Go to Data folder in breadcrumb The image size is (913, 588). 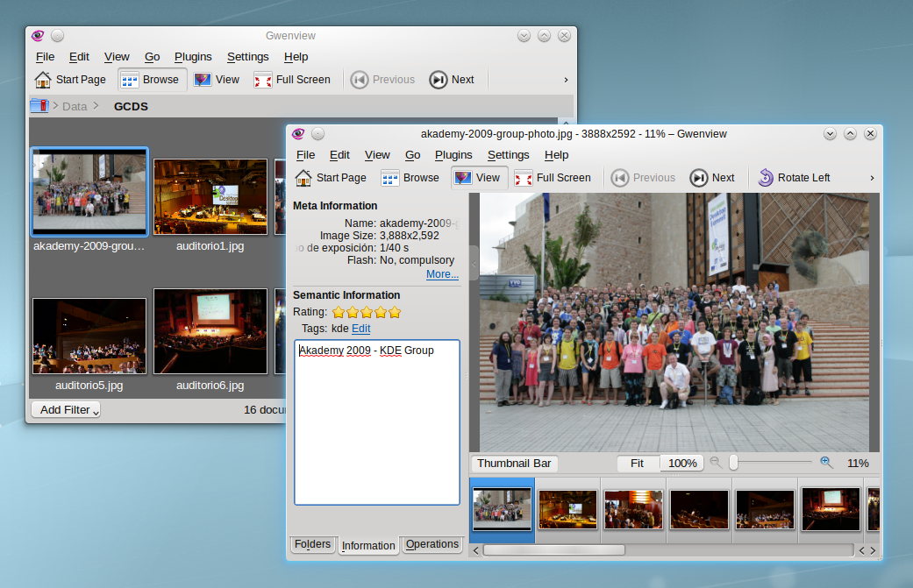click(75, 106)
